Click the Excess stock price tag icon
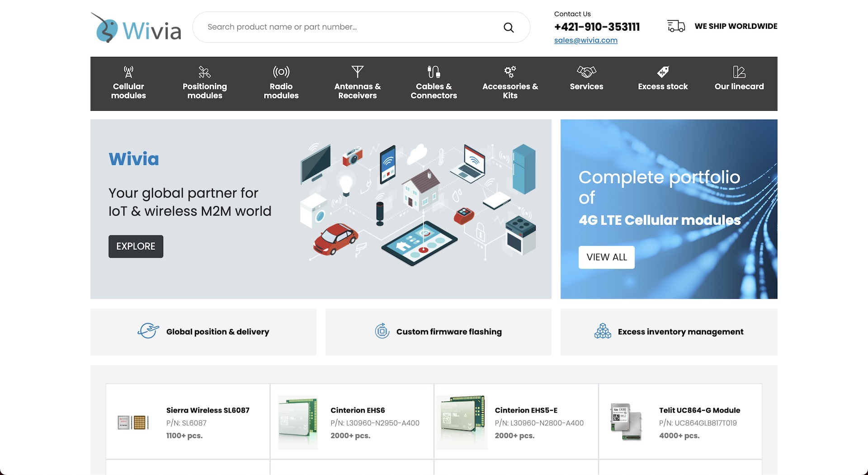The height and width of the screenshot is (475, 868). coord(663,72)
